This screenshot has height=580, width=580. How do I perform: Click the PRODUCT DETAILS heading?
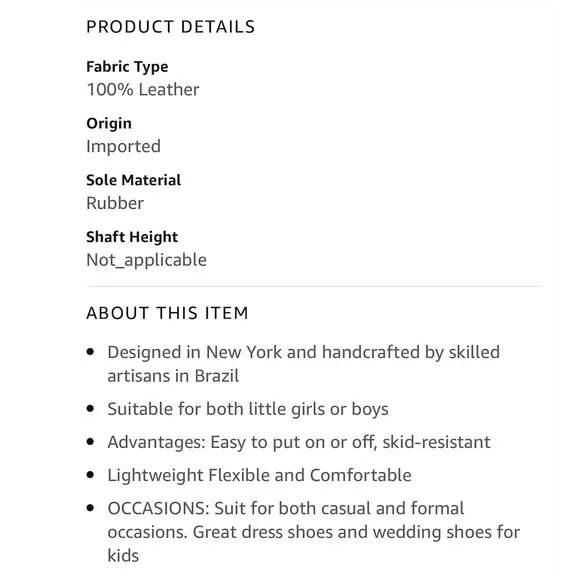pos(171,27)
